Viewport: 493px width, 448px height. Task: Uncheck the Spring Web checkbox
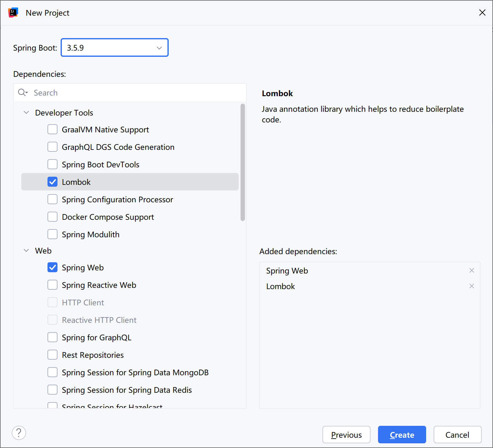[52, 267]
